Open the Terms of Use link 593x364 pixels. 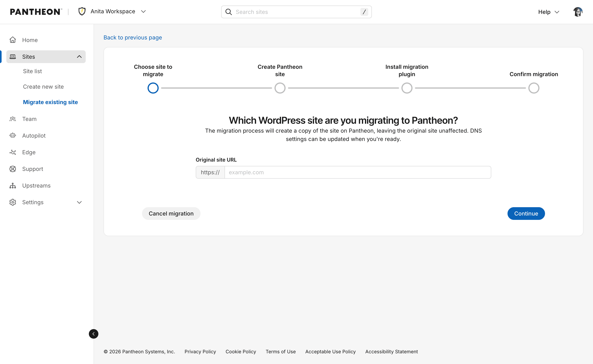pos(281,352)
